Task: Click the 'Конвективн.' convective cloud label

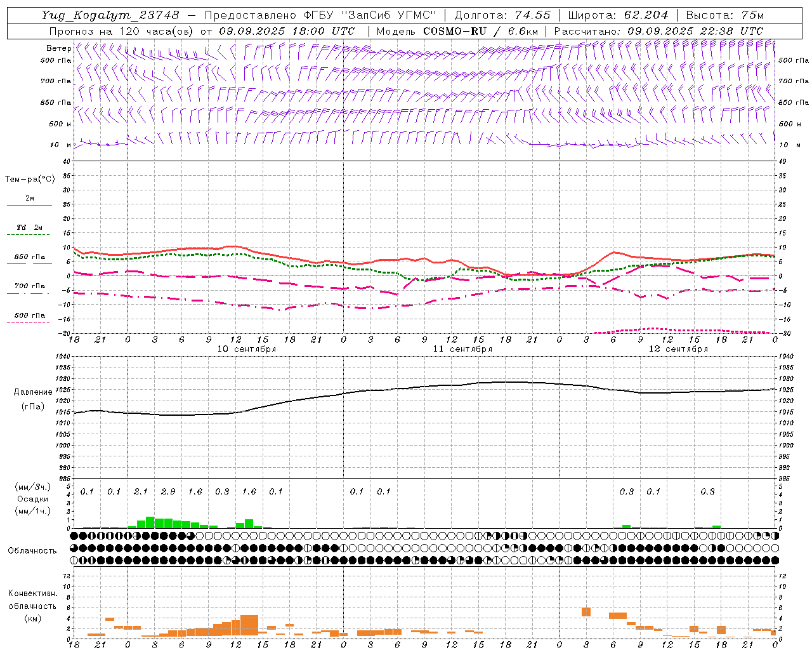Action: coord(32,594)
